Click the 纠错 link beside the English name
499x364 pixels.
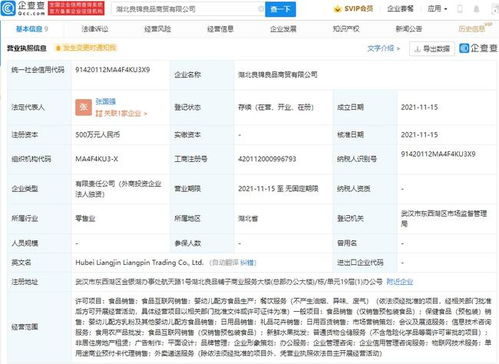pyautogui.click(x=248, y=263)
